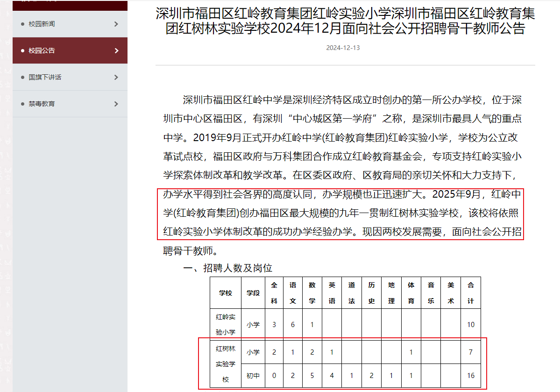560x392 pixels.
Task: Go to the 禁毒教育 sidebar page
Action: coord(42,104)
